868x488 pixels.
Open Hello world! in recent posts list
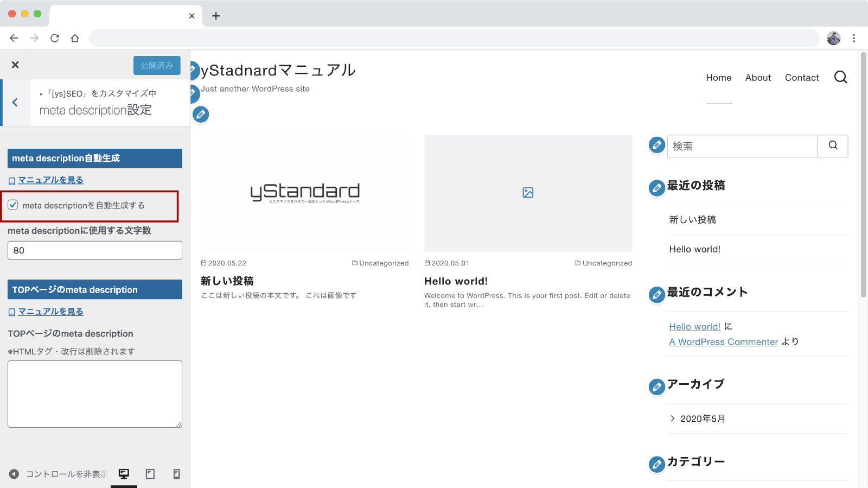click(694, 249)
